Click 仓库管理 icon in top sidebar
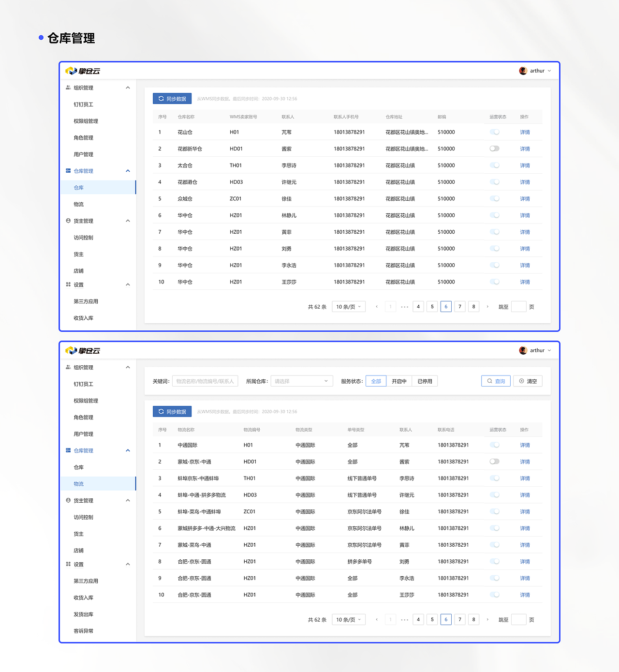This screenshot has height=672, width=619. click(68, 171)
